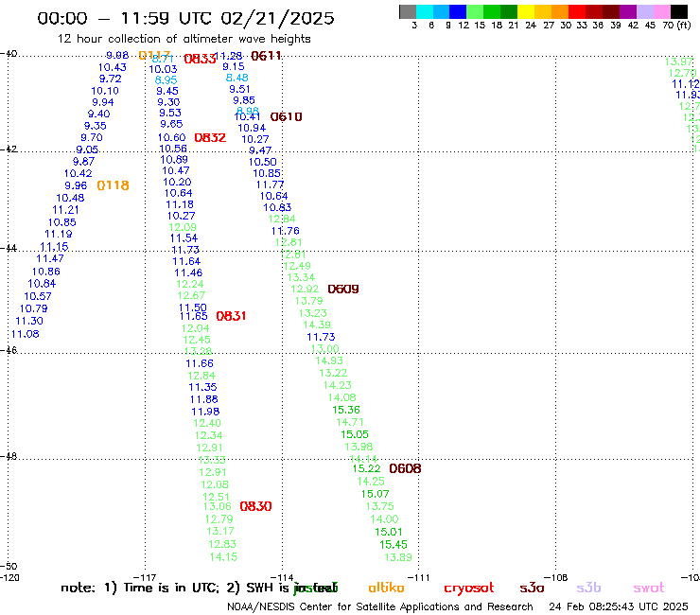Viewport: 700px width, 615px height.
Task: Select the altika satellite legend label
Action: tap(386, 588)
